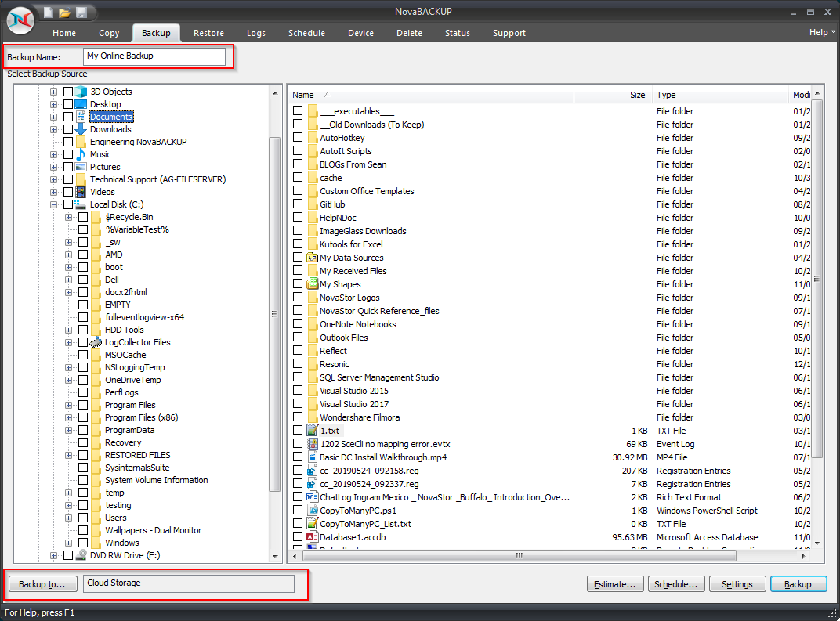Check the Outlook Files folder checkbox

(x=298, y=338)
